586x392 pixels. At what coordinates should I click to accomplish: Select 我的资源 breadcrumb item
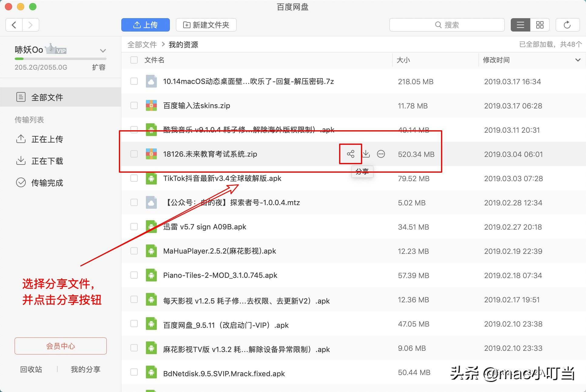183,45
